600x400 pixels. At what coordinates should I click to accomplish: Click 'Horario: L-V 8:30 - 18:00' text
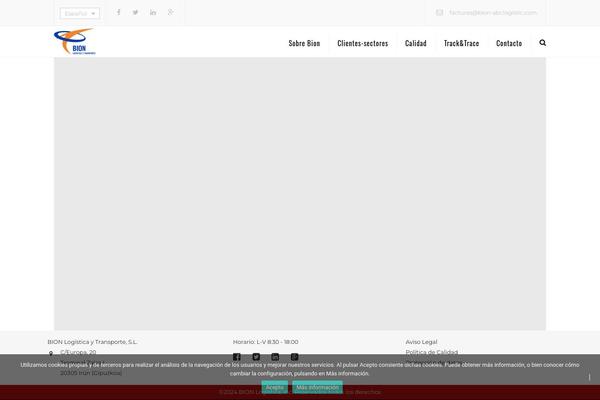pyautogui.click(x=266, y=342)
